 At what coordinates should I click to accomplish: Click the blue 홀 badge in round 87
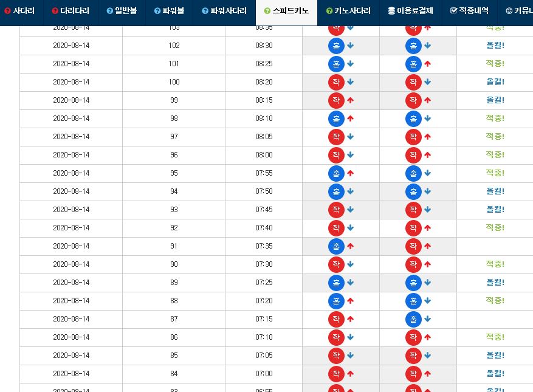413,319
